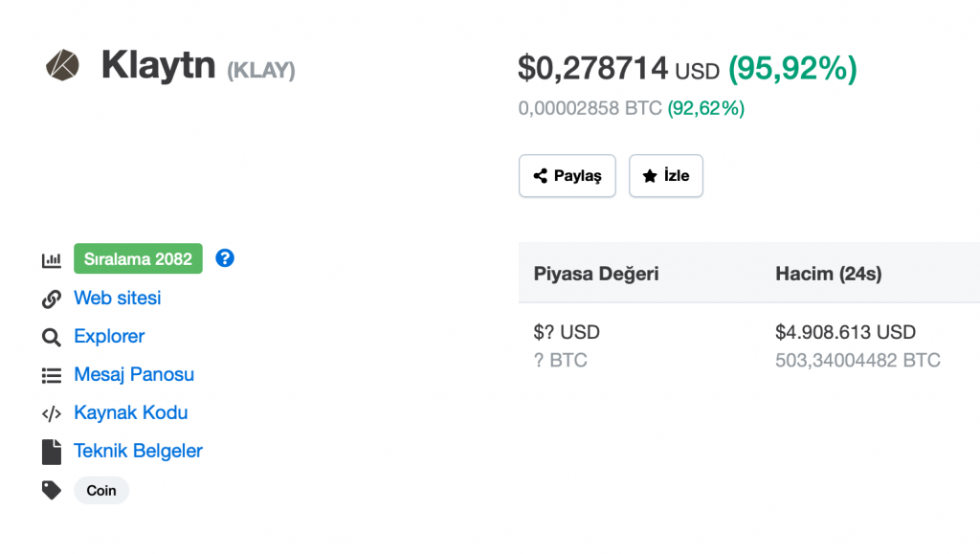Click the bar chart ranking icon
Image resolution: width=980 pixels, height=554 pixels.
tap(52, 260)
